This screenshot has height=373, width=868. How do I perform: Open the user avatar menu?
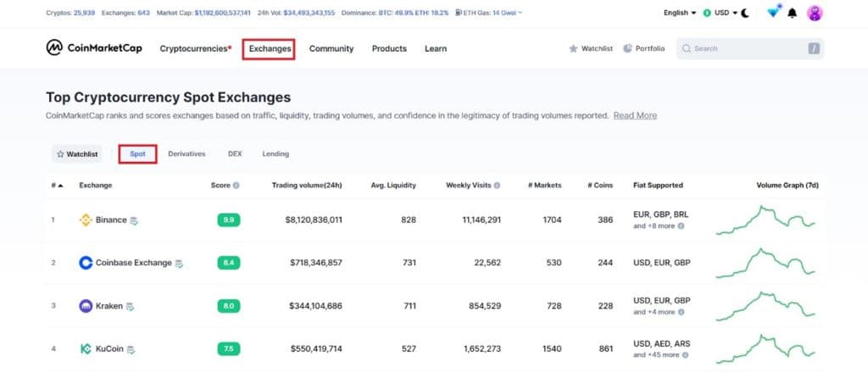tap(815, 13)
